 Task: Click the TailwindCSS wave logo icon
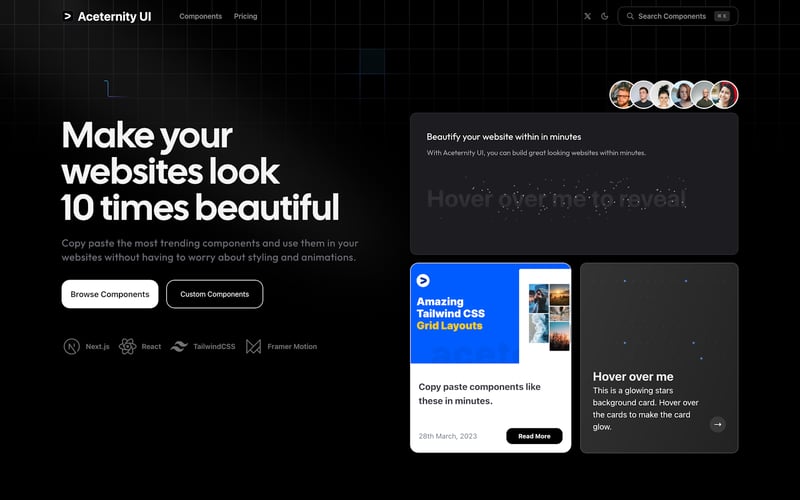click(179, 346)
